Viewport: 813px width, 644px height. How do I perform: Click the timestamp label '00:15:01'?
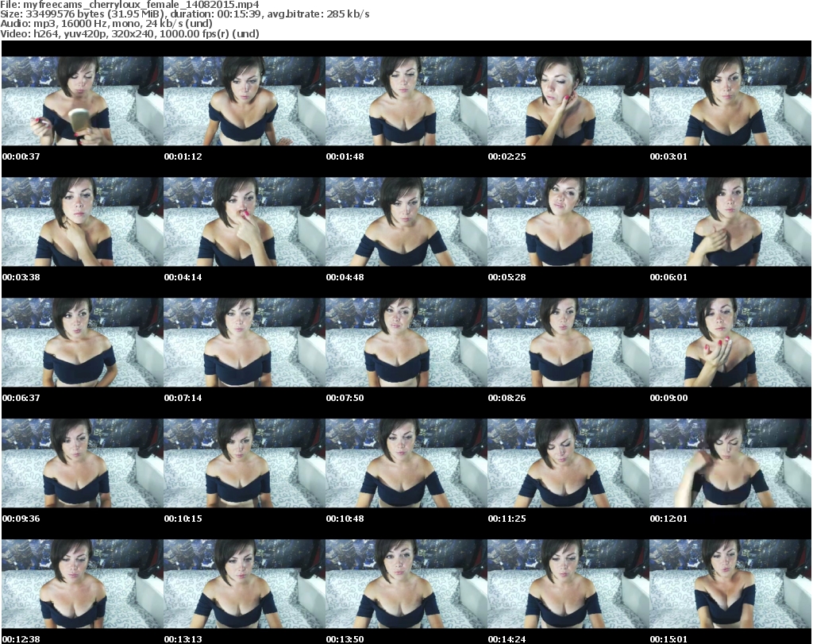pyautogui.click(x=669, y=639)
